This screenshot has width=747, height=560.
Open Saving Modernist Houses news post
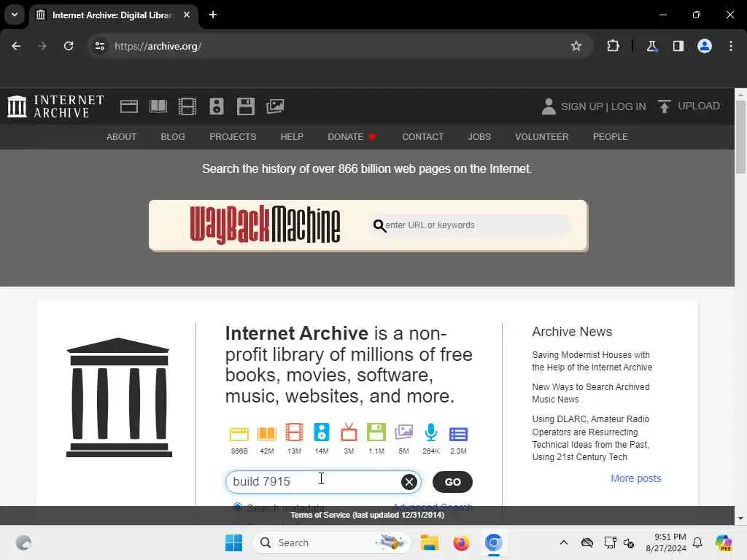pos(592,361)
